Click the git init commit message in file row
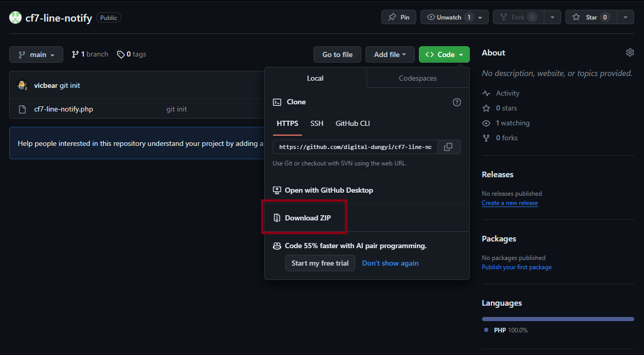 click(177, 109)
